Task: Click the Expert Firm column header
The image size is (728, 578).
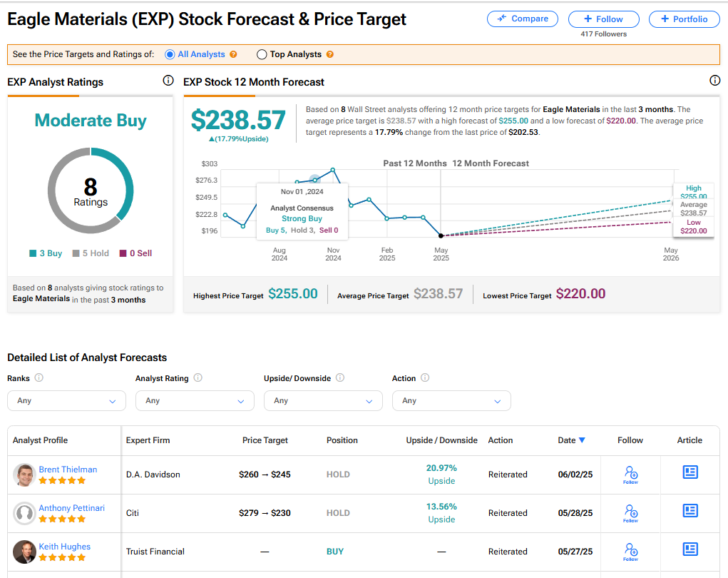Action: click(148, 440)
